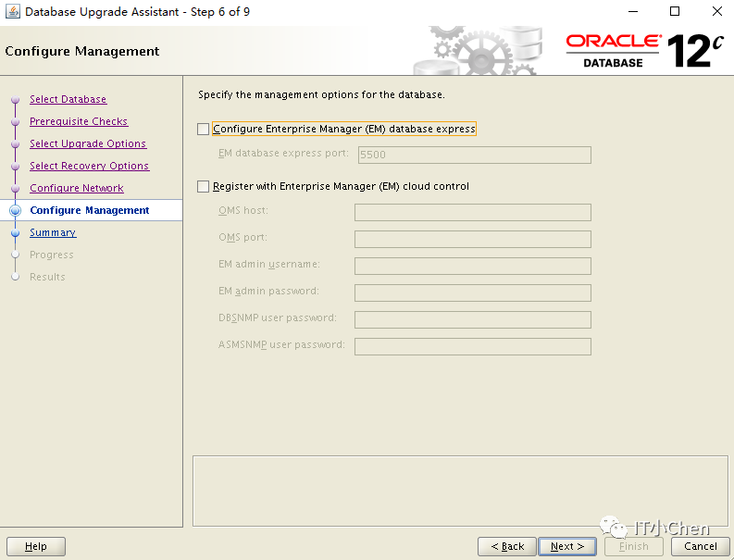The height and width of the screenshot is (560, 734).
Task: Click the Java icon in the title bar
Action: [x=12, y=11]
